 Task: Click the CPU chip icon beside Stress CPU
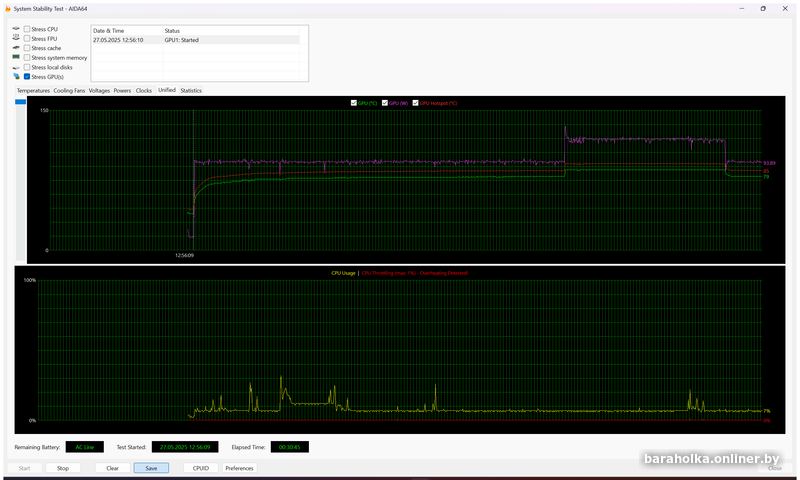pyautogui.click(x=16, y=29)
